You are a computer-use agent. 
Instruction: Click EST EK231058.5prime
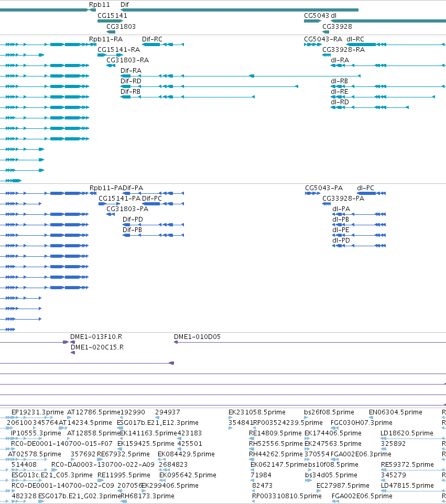[x=257, y=412]
